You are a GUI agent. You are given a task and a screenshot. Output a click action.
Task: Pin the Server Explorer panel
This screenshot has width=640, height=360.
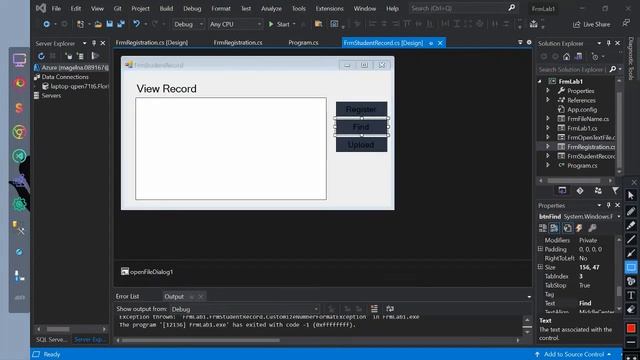(94, 43)
